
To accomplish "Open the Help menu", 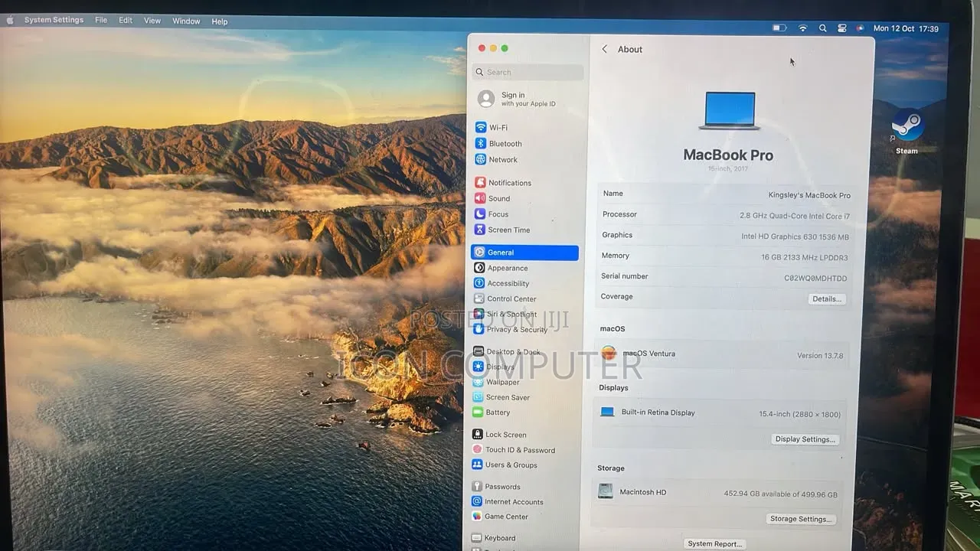I will pos(220,21).
